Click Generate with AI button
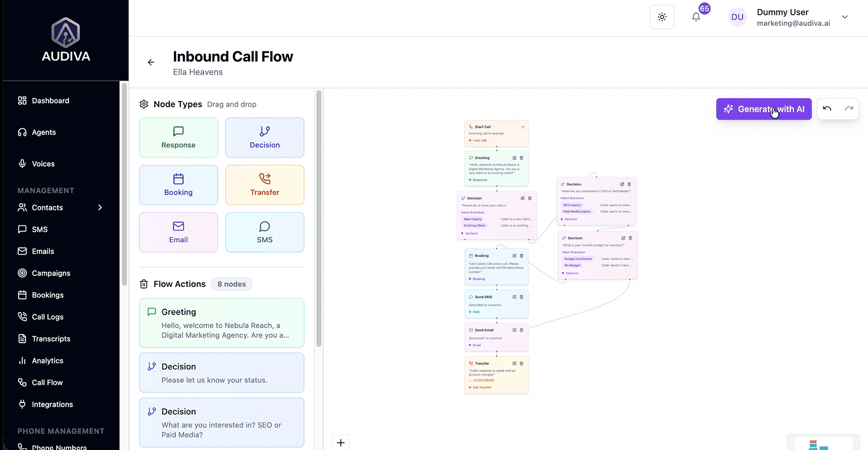 pyautogui.click(x=764, y=109)
